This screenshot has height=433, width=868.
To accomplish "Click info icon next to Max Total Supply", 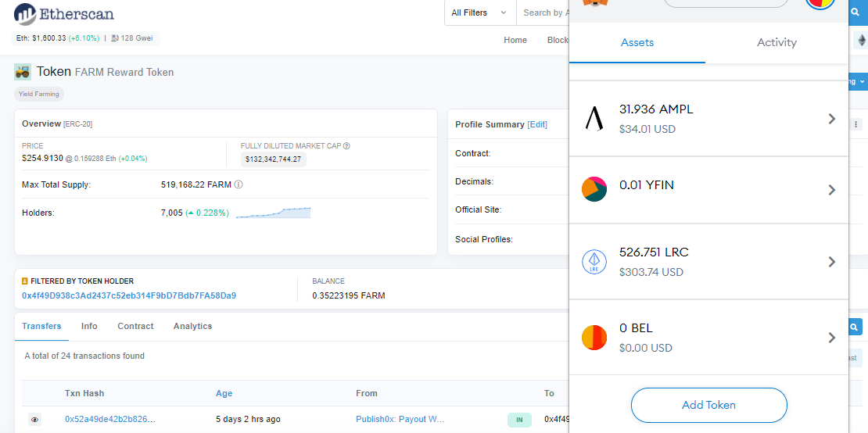I will (239, 184).
